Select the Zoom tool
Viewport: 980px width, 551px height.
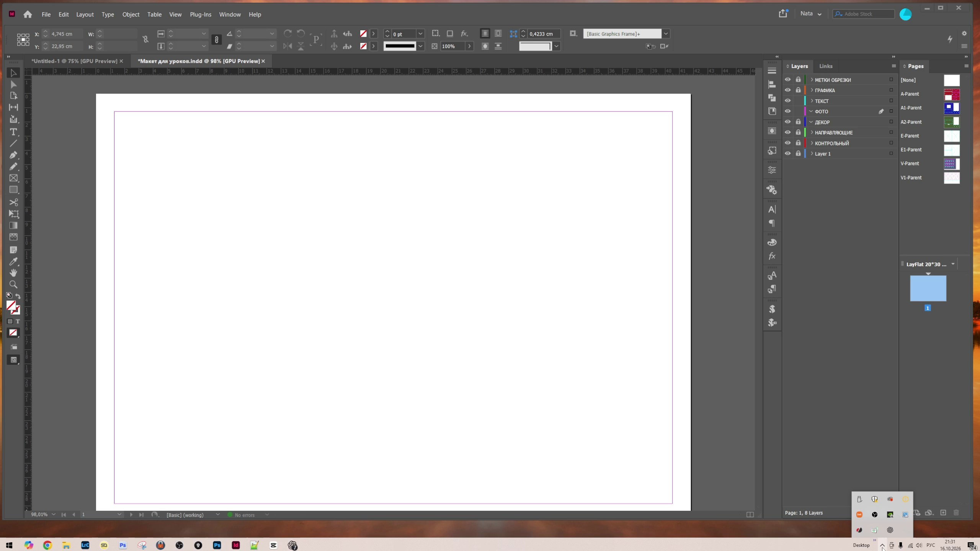[13, 284]
